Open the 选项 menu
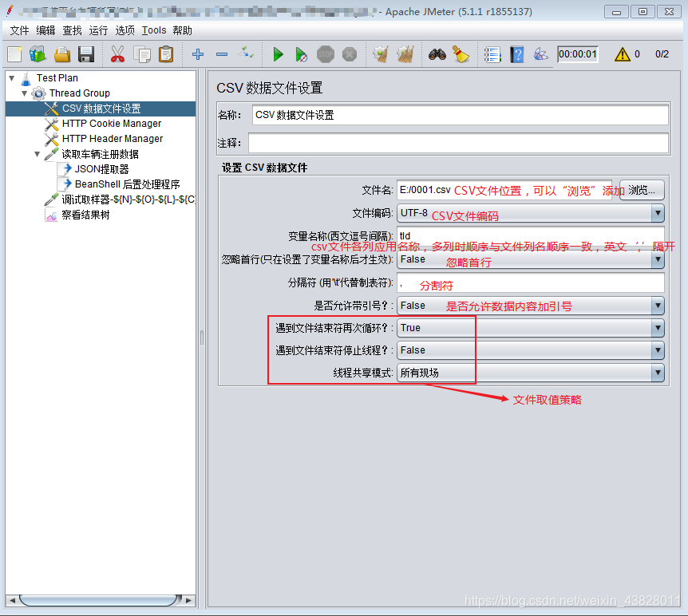Viewport: 688px width, 616px height. (125, 30)
